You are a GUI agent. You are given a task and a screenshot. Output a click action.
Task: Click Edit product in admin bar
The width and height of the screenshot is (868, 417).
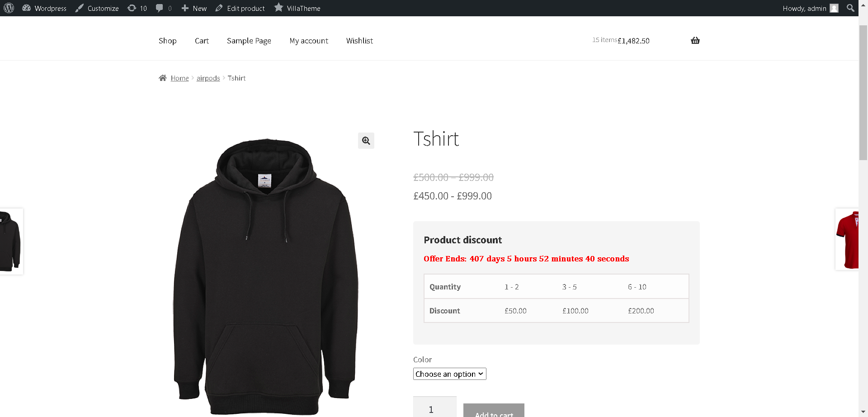pos(240,8)
